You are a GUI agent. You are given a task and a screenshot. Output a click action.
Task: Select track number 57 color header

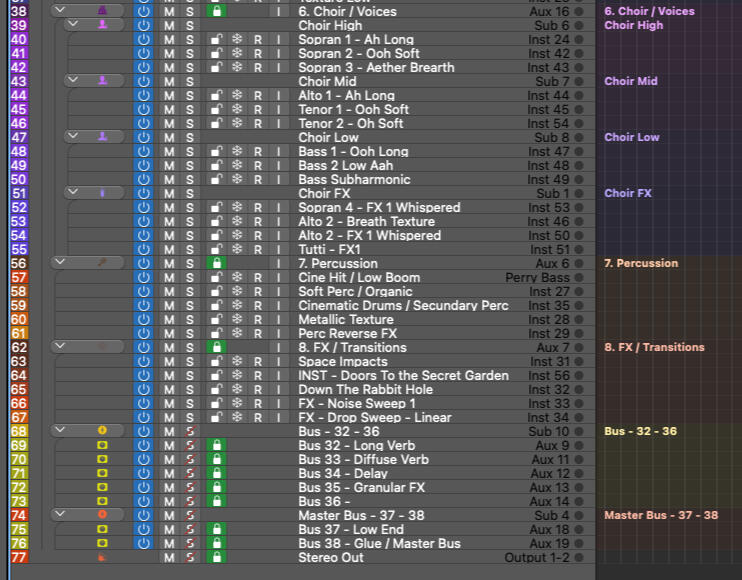pos(19,277)
